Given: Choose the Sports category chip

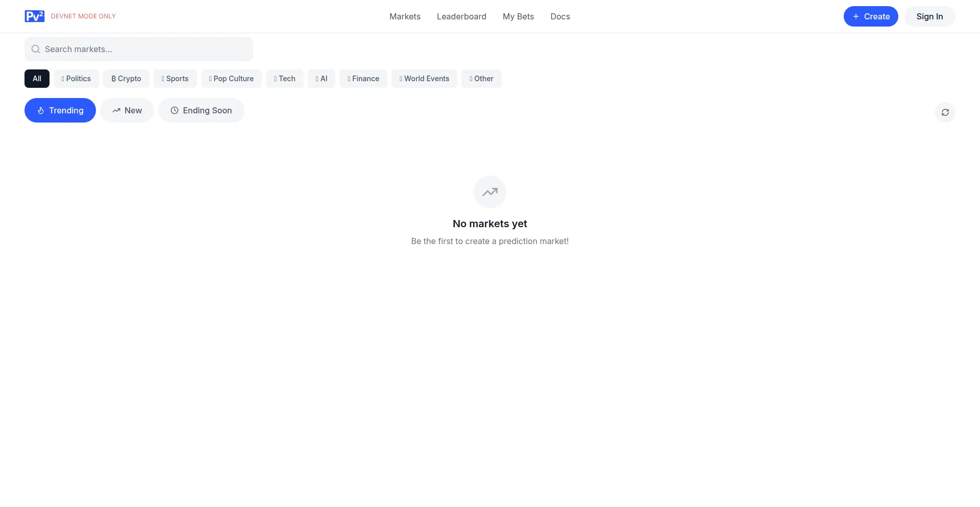Looking at the screenshot, I should coord(175,79).
